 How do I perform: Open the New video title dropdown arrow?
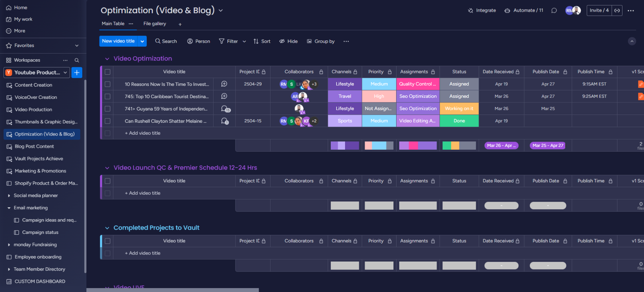tap(142, 41)
